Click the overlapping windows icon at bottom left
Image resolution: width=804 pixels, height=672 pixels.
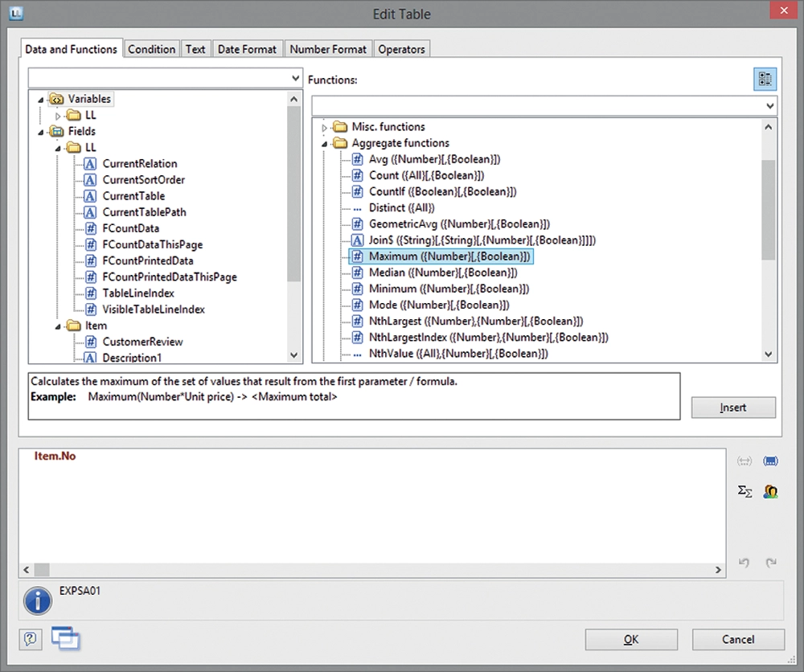click(x=65, y=638)
